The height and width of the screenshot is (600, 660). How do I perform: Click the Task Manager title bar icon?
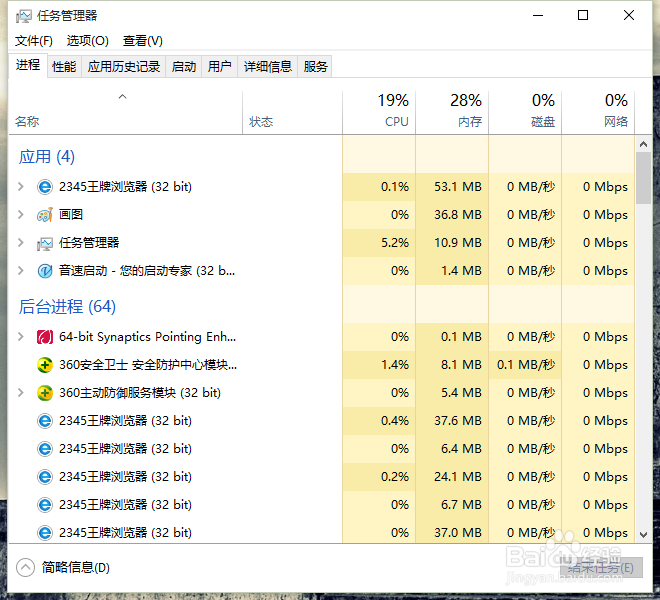tap(24, 16)
